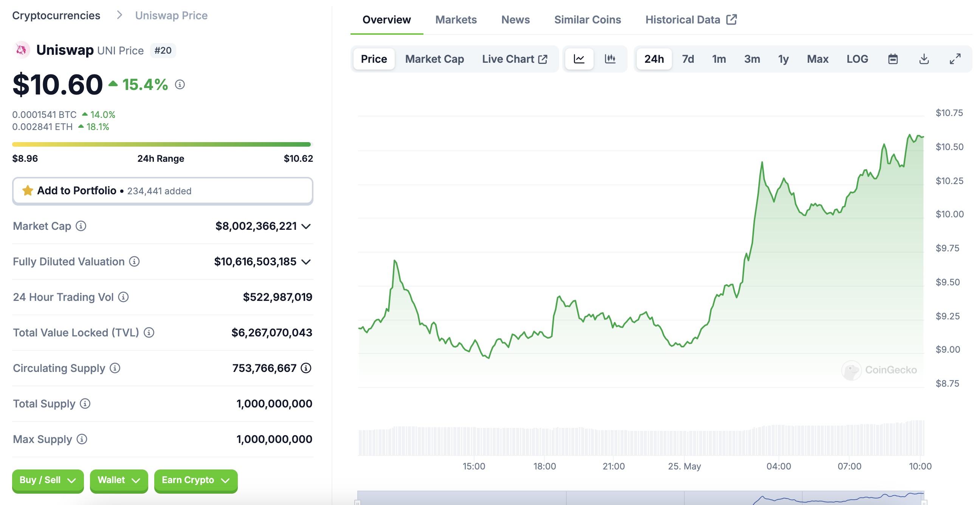
Task: Open the calendar date range picker
Action: pyautogui.click(x=893, y=59)
